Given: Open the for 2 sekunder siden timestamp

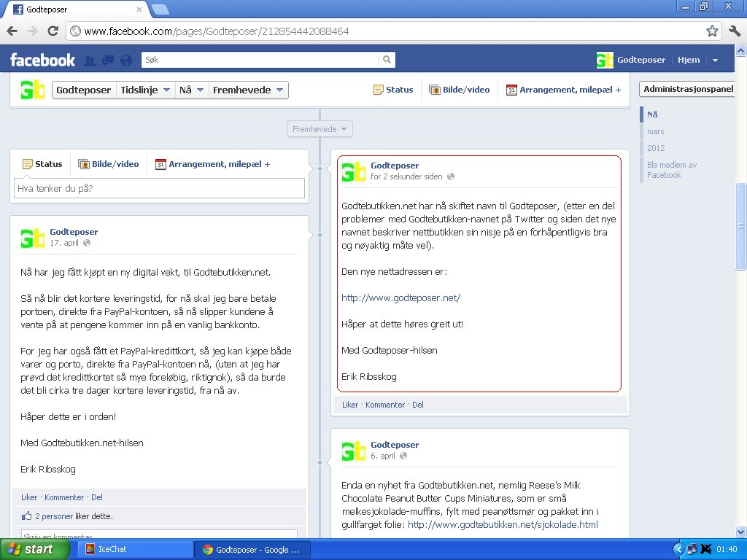Looking at the screenshot, I should pyautogui.click(x=406, y=176).
